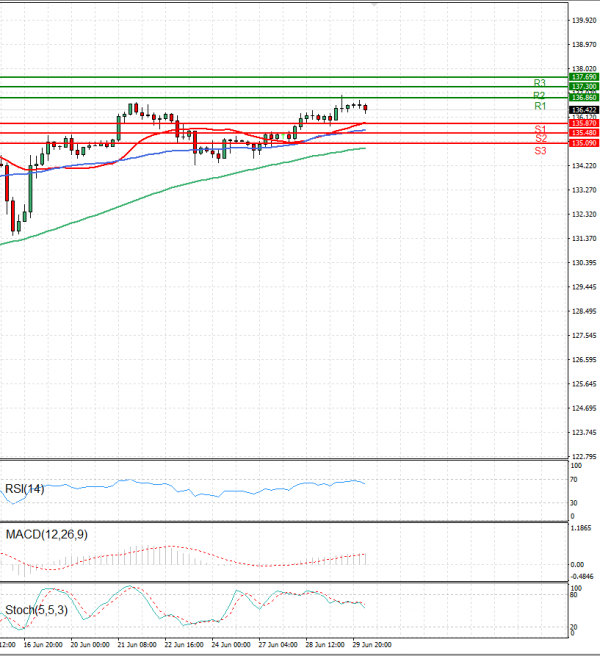
Task: Select the R2 resistance line label
Action: coord(539,95)
